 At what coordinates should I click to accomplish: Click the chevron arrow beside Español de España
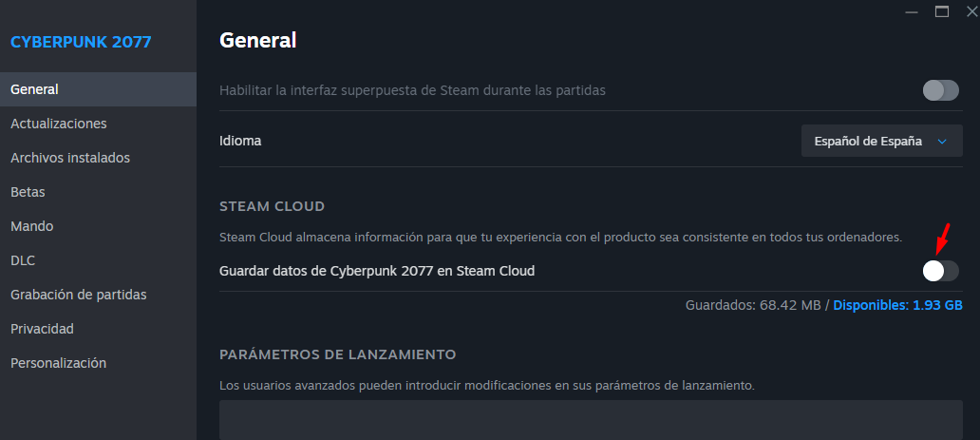943,142
